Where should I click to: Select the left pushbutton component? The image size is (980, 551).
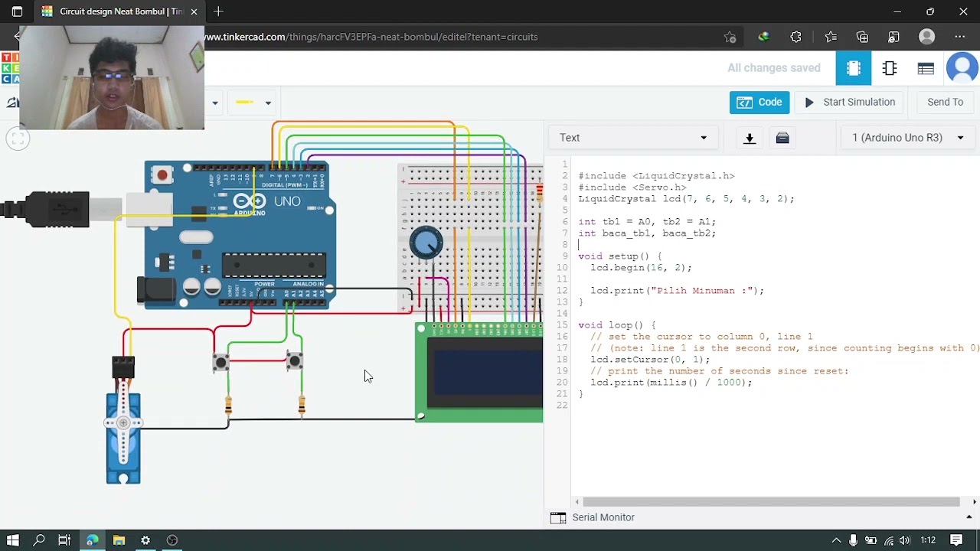pos(221,362)
